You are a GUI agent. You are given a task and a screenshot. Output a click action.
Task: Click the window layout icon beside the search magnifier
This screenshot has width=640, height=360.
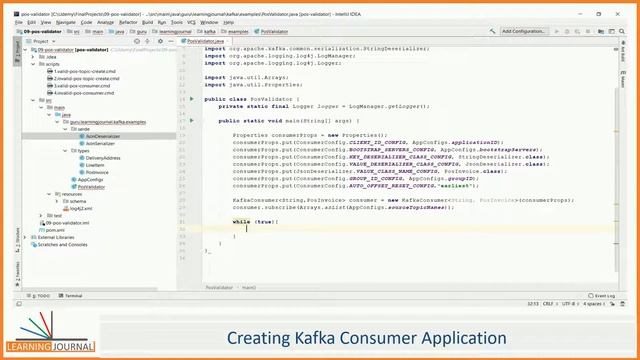[x=611, y=31]
